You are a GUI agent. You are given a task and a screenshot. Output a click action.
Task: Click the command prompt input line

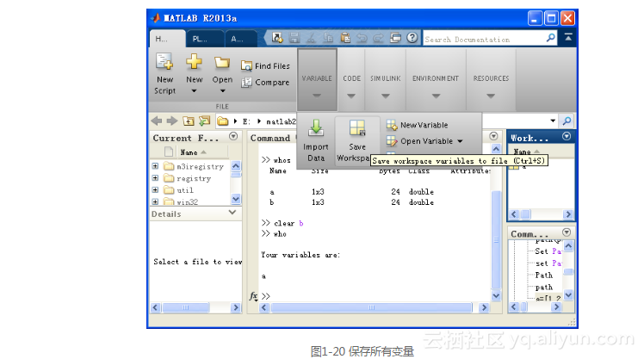[x=375, y=296]
